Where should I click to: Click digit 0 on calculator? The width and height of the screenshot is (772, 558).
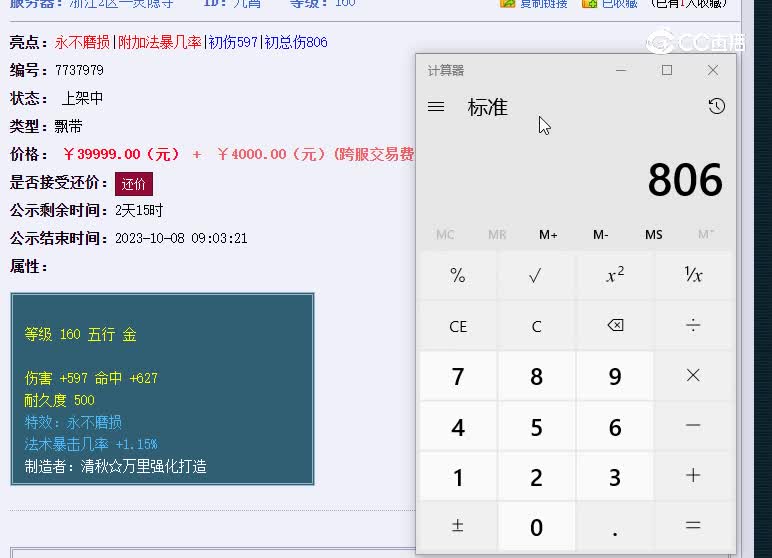click(x=536, y=527)
